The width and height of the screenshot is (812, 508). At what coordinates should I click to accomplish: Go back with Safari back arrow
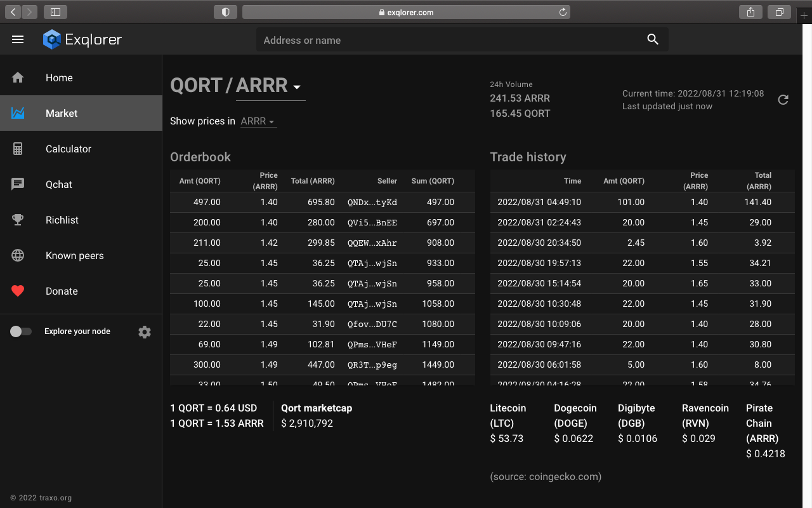pos(13,11)
